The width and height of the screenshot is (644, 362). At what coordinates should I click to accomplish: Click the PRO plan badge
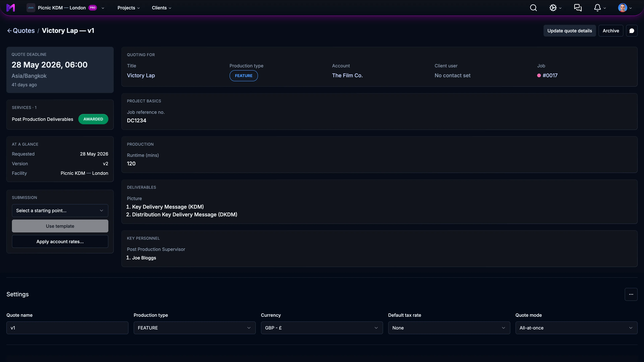93,8
